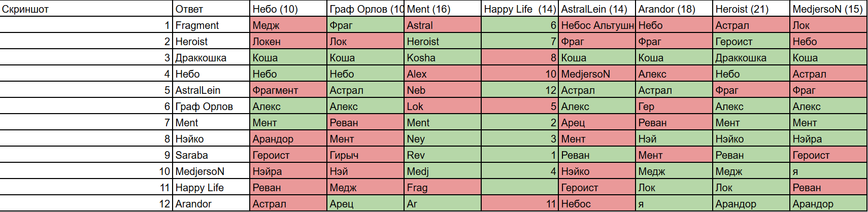The width and height of the screenshot is (868, 212).
Task: Click row number 12 cell
Action: (x=86, y=203)
